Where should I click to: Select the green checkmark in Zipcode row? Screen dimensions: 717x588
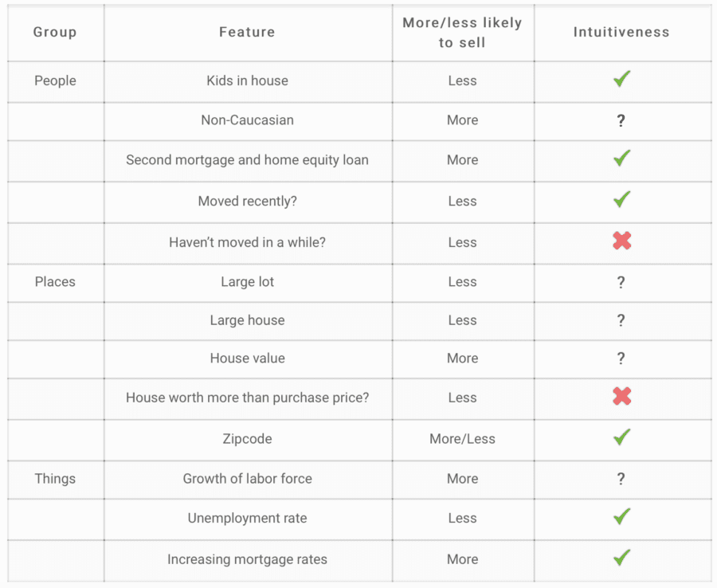coord(622,437)
